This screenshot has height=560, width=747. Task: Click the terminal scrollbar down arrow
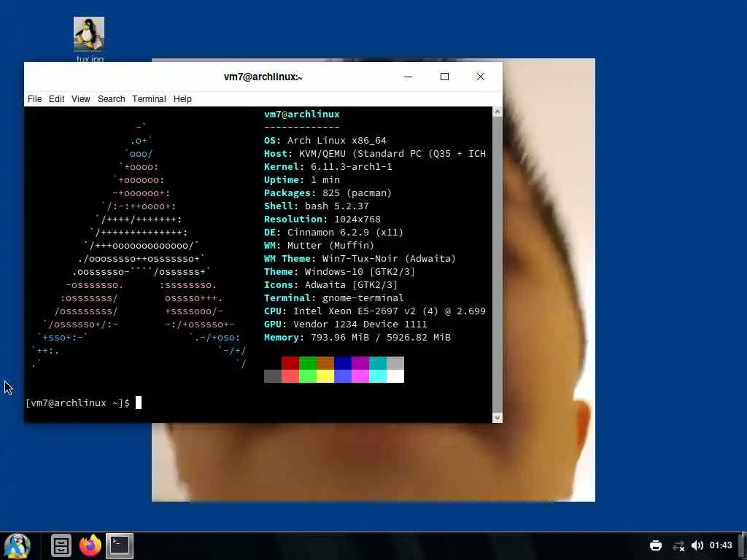click(497, 417)
